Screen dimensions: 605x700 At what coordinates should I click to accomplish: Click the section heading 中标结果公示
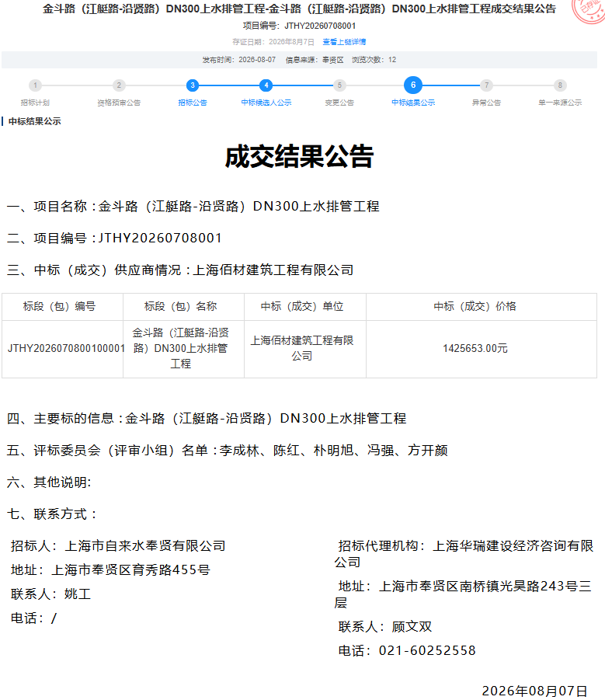[35, 121]
